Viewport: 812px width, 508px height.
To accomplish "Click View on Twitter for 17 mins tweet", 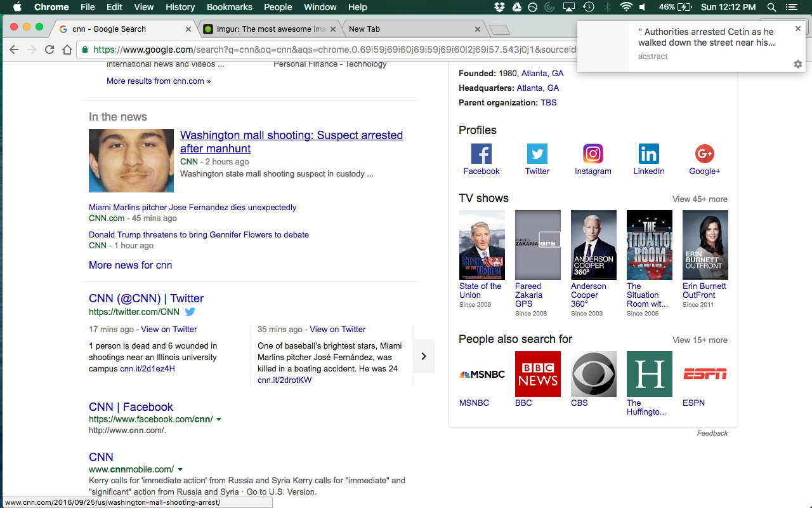I will [169, 329].
